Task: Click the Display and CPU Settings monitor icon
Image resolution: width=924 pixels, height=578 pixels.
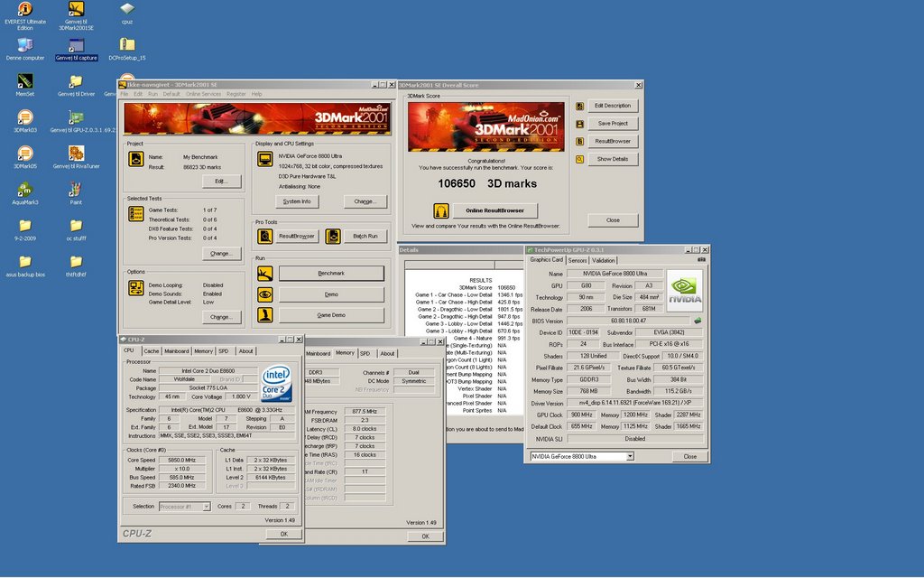Action: coord(264,159)
